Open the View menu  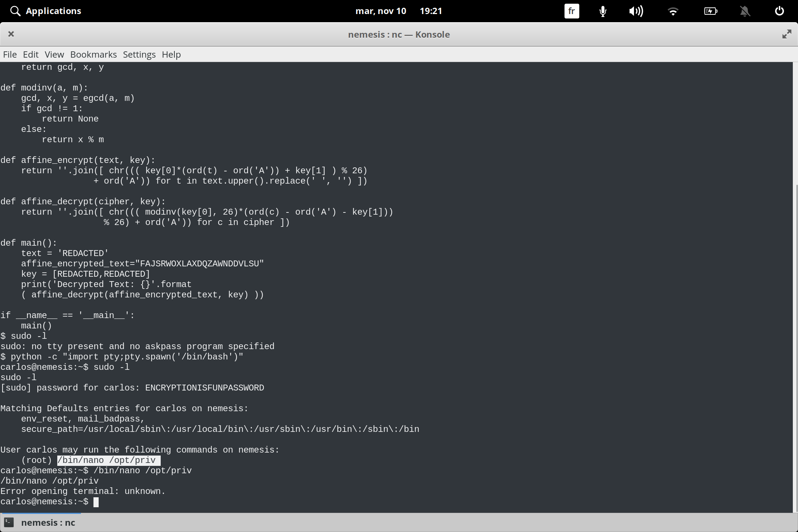(54, 54)
